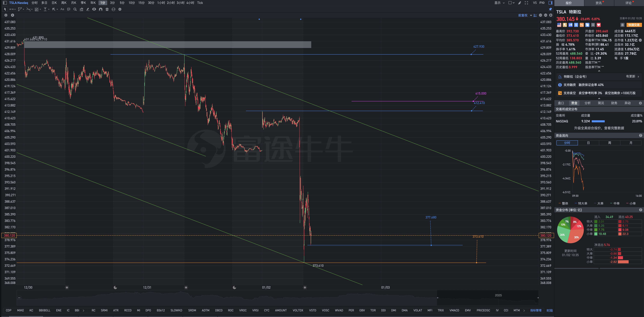This screenshot has width=644, height=317.
Task: Toggle the magnet snap mode
Action: coord(101,9)
